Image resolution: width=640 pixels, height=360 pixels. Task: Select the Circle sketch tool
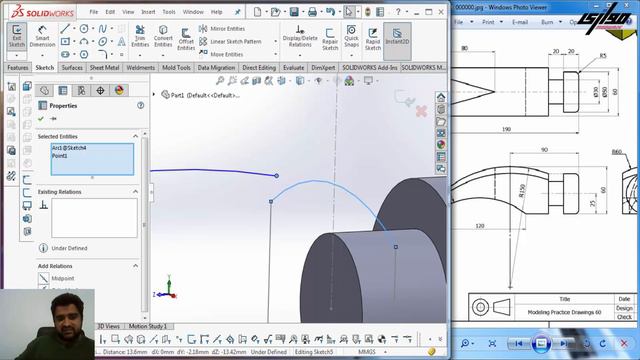pos(84,29)
